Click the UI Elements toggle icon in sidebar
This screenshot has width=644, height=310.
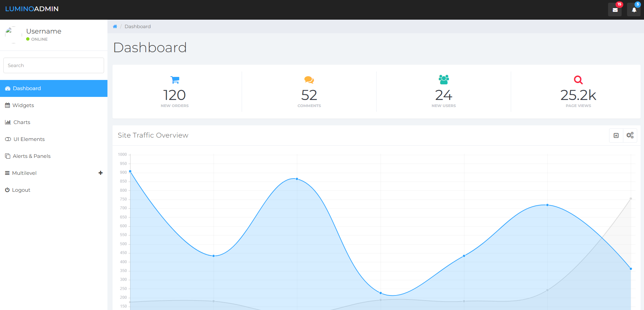pos(8,139)
